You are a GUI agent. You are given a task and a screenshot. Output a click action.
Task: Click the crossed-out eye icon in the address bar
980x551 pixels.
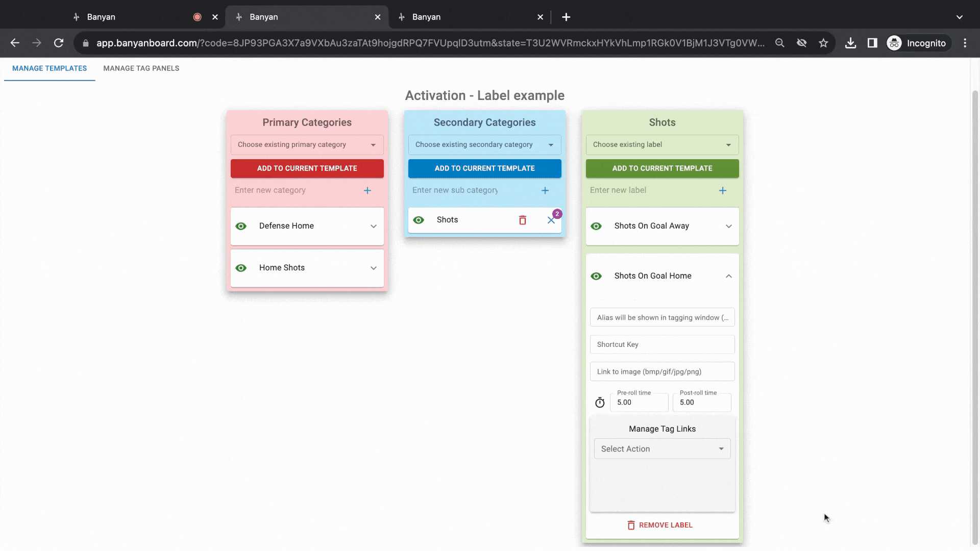pyautogui.click(x=801, y=43)
